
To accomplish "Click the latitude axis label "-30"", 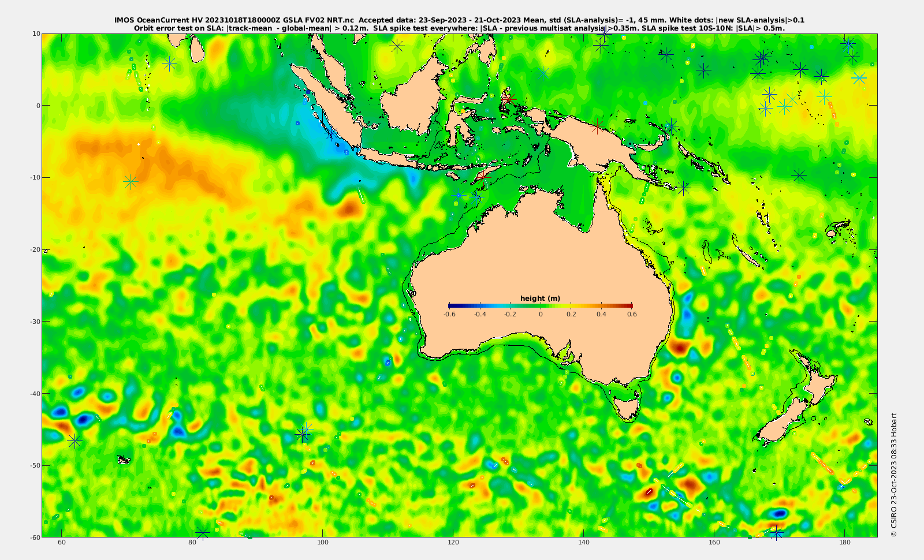I will tap(35, 322).
